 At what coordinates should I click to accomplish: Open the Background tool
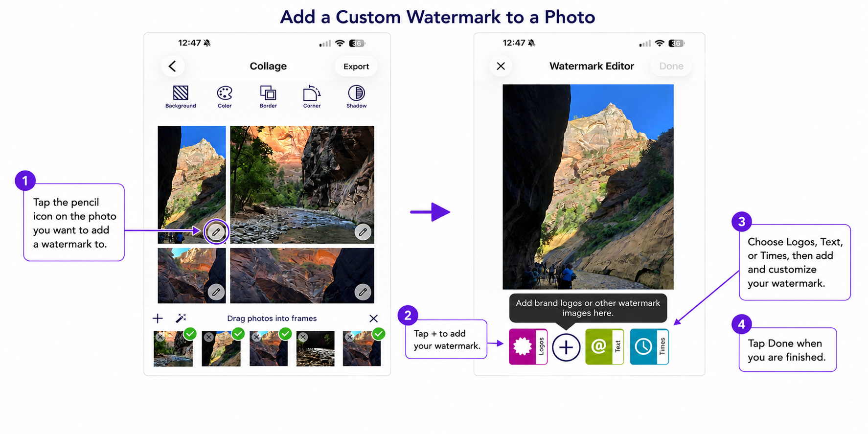(x=181, y=96)
